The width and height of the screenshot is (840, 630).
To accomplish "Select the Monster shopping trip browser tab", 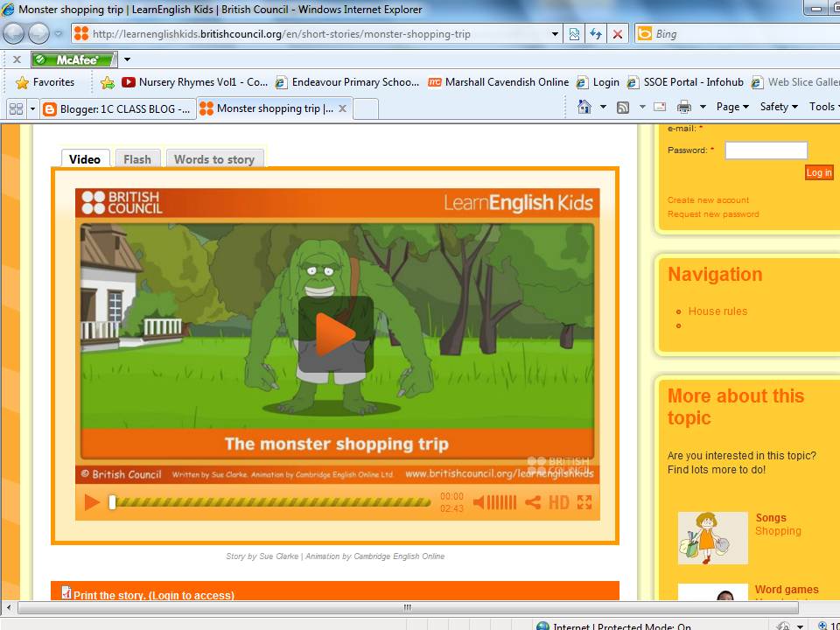I will [x=267, y=108].
